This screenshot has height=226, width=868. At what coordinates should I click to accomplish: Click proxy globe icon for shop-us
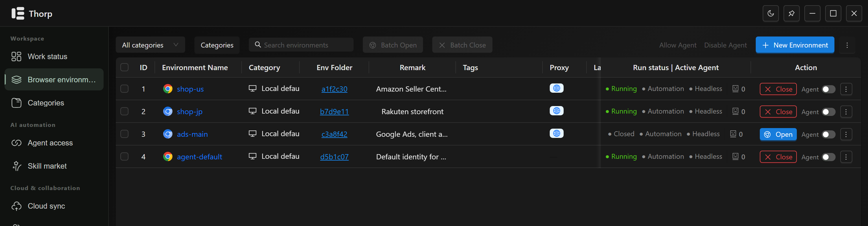(x=556, y=88)
